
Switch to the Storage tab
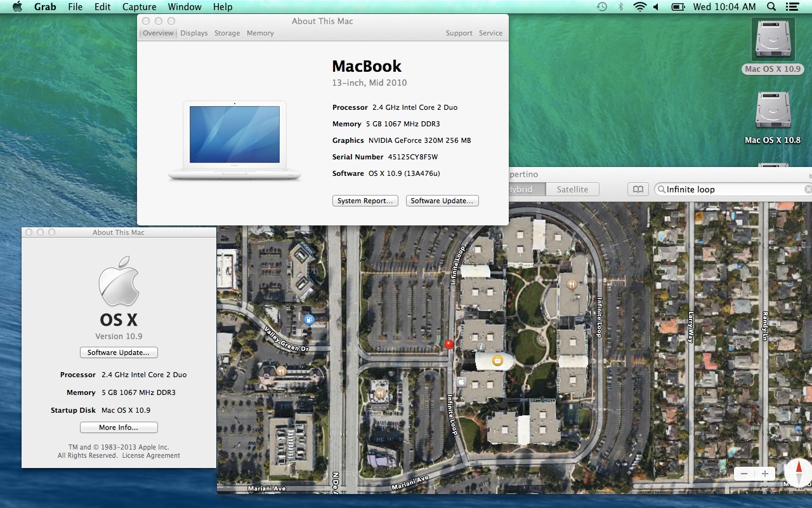227,33
